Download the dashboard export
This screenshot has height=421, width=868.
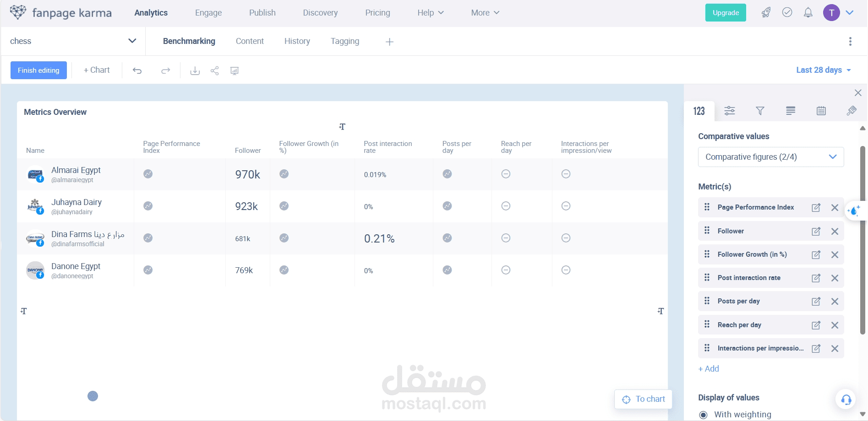pyautogui.click(x=195, y=70)
